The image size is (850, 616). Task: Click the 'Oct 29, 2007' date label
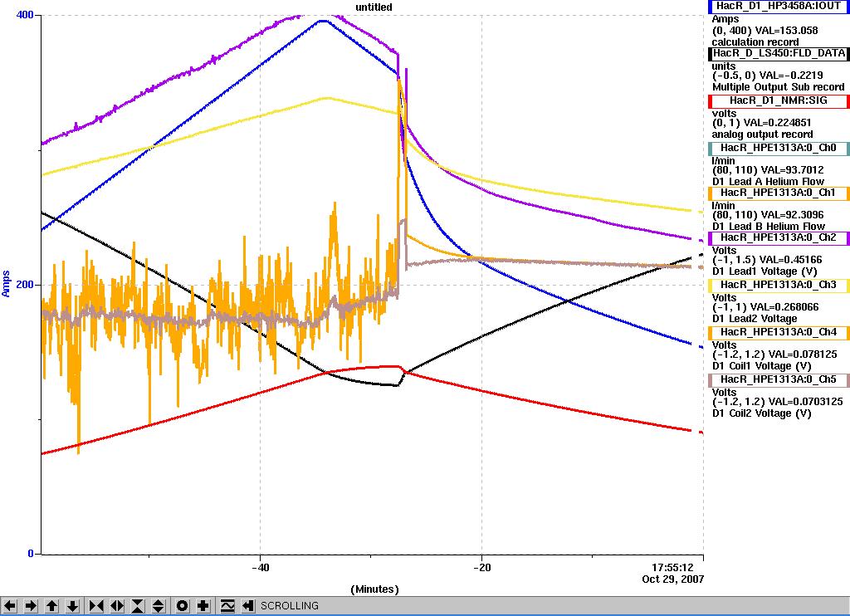[672, 579]
